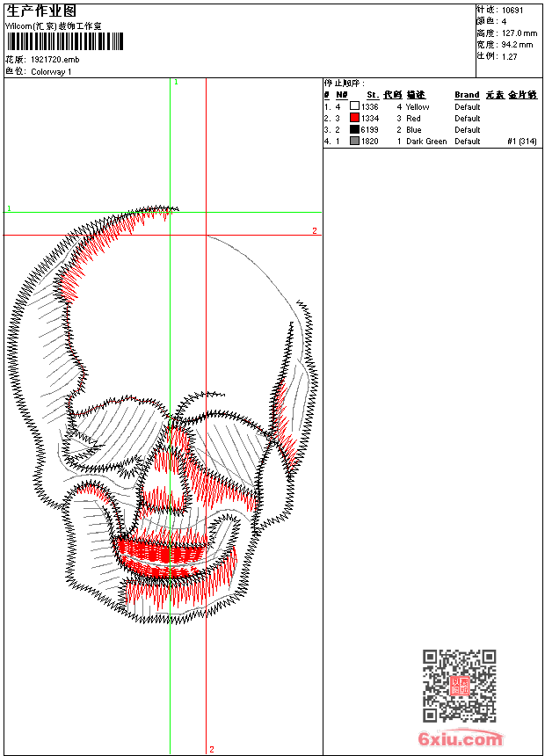Click the green marker 1 at top

[x=176, y=82]
